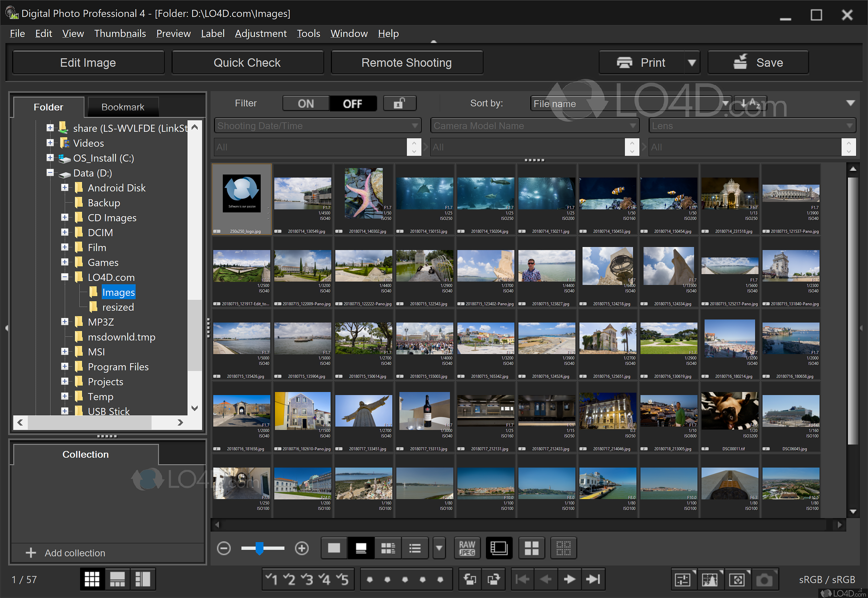Open the histogram palette icon
This screenshot has height=598, width=868.
point(710,580)
